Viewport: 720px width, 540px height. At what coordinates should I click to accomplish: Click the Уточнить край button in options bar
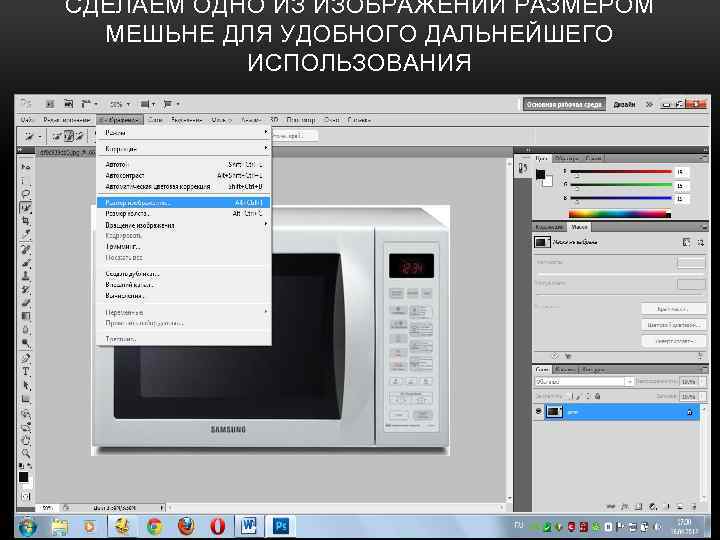(294, 135)
